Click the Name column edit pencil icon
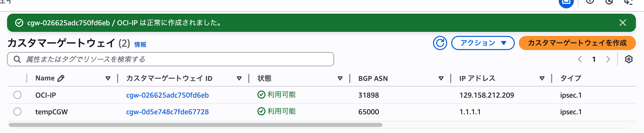This screenshot has height=133, width=644. (61, 78)
